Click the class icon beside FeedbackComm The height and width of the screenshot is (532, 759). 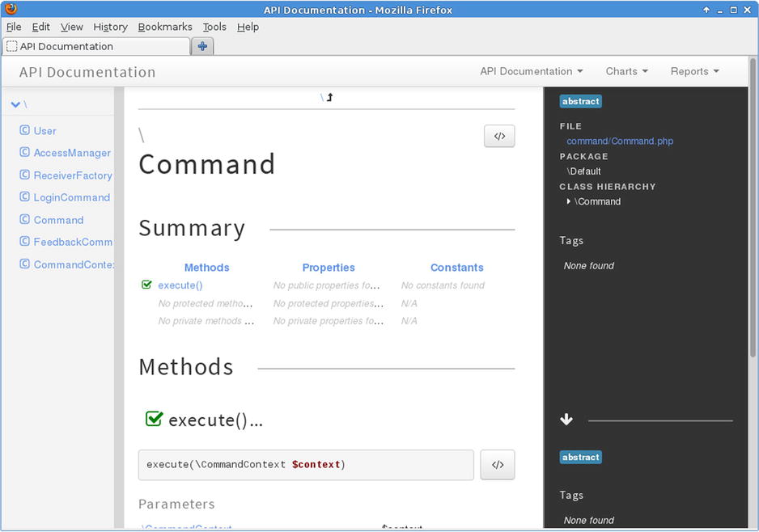click(x=25, y=241)
